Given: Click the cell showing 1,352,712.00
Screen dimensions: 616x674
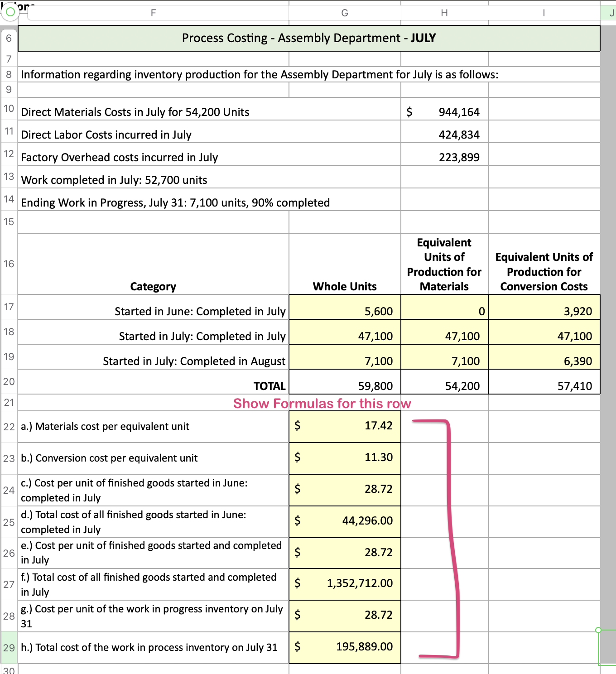Looking at the screenshot, I should 345,584.
